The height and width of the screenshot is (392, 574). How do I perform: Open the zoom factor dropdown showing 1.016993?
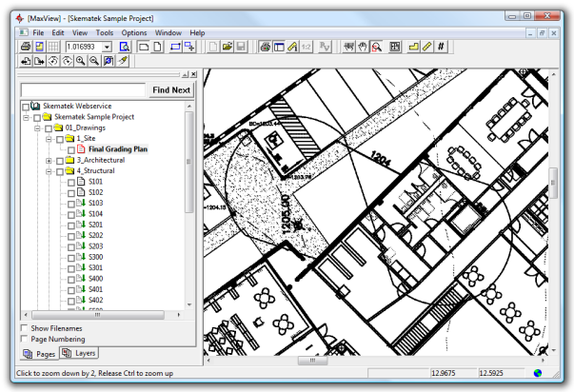point(108,47)
